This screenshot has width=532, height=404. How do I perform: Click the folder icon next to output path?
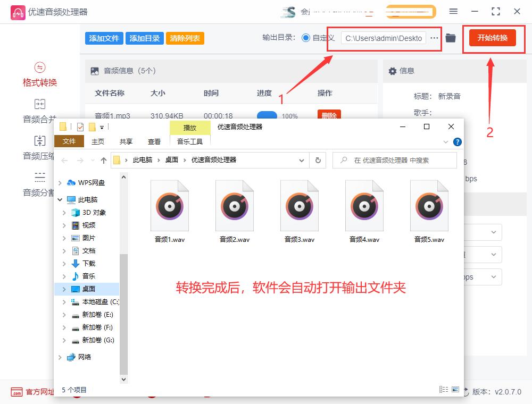coord(451,38)
